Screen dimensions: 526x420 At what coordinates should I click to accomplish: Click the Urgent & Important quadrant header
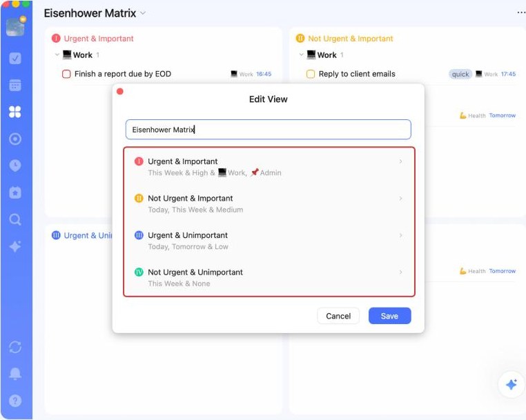pos(99,39)
